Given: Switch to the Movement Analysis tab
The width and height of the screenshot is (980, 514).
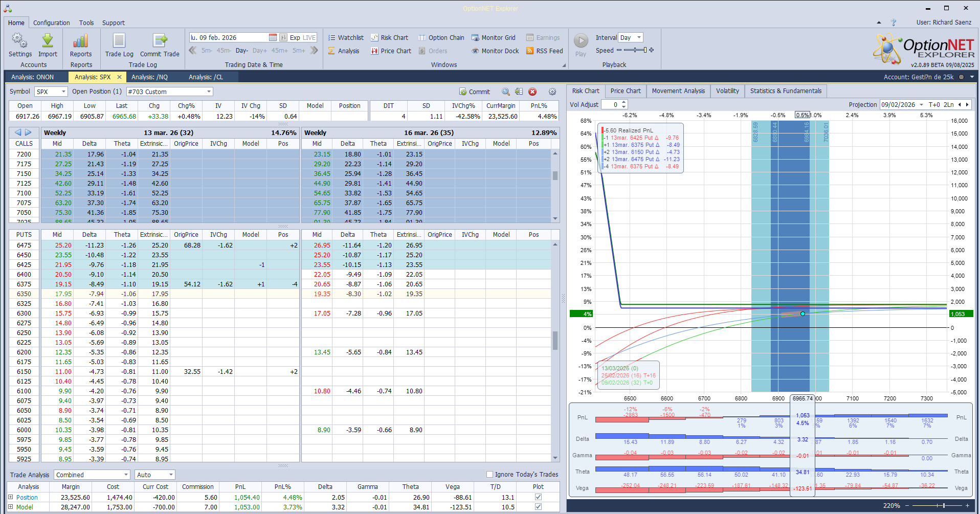Looking at the screenshot, I should point(678,91).
